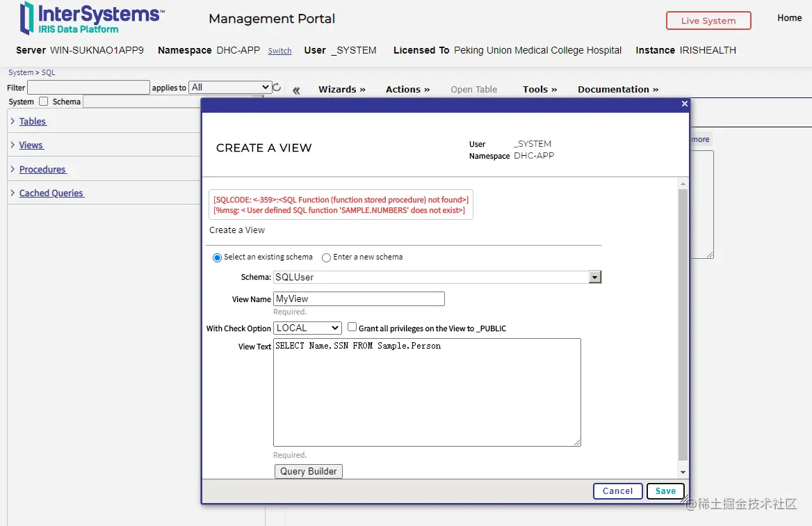Expand the Tables tree node
812x526 pixels.
click(x=13, y=121)
